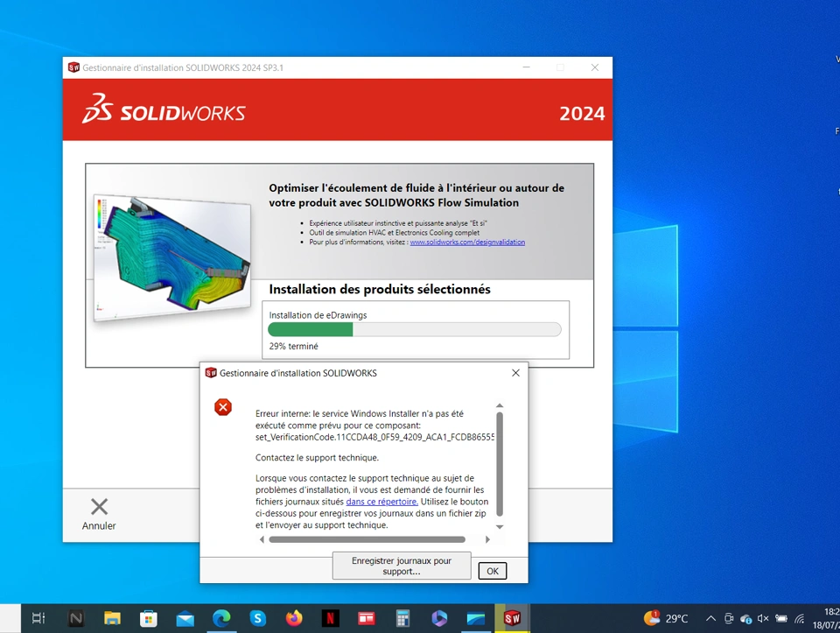Open the weather widget showing 29°C
The width and height of the screenshot is (840, 633).
[665, 618]
